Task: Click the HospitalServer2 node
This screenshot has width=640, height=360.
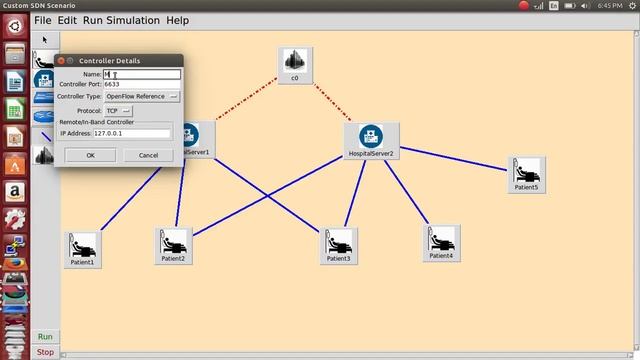Action: tap(371, 140)
